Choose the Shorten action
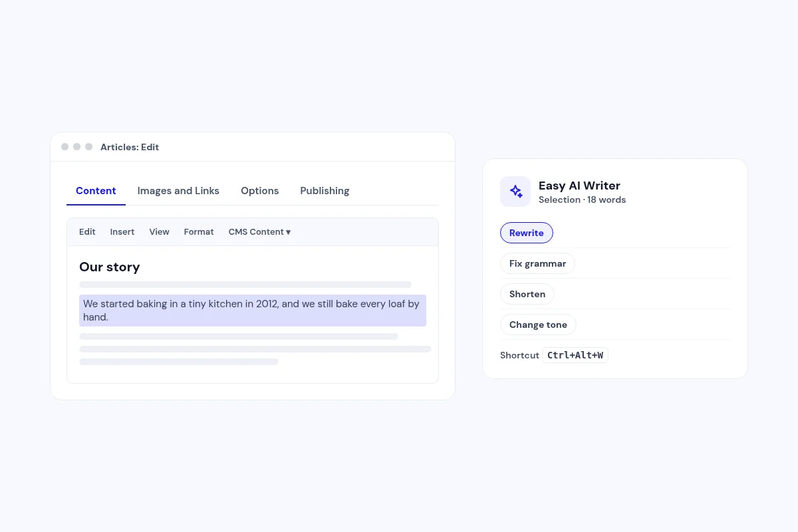798x532 pixels. coord(527,294)
